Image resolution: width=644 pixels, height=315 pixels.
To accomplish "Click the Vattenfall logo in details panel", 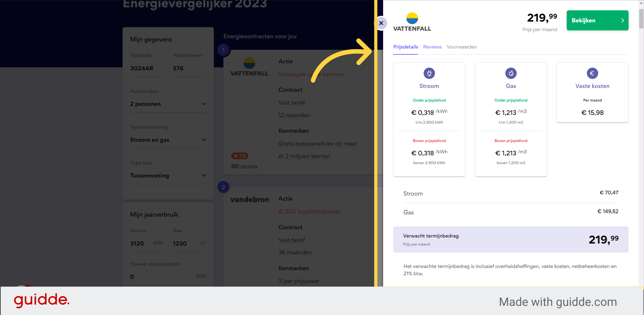I will [x=412, y=22].
